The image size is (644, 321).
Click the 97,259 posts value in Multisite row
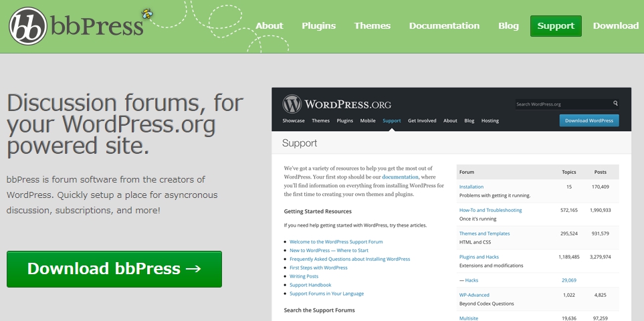tap(600, 318)
